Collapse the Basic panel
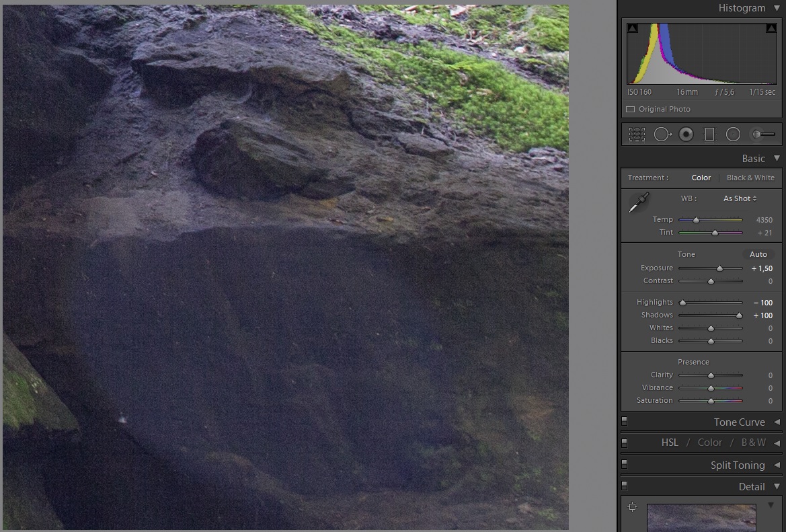786x532 pixels. point(777,159)
